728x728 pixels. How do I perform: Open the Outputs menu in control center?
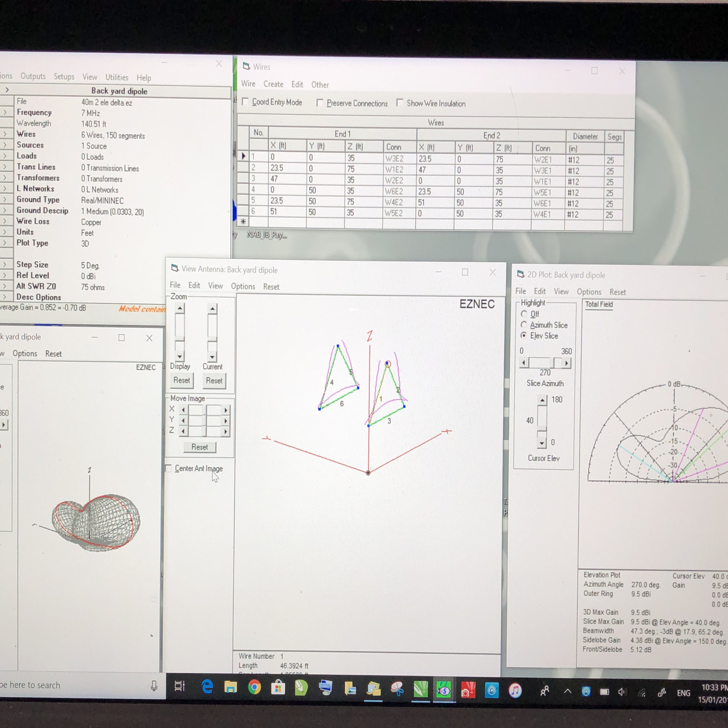pyautogui.click(x=33, y=76)
